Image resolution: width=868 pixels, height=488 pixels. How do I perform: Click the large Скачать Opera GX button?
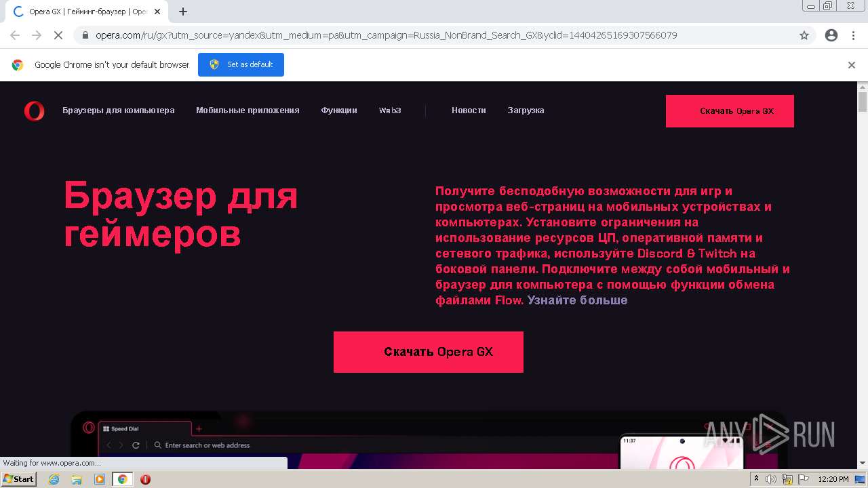pos(429,352)
